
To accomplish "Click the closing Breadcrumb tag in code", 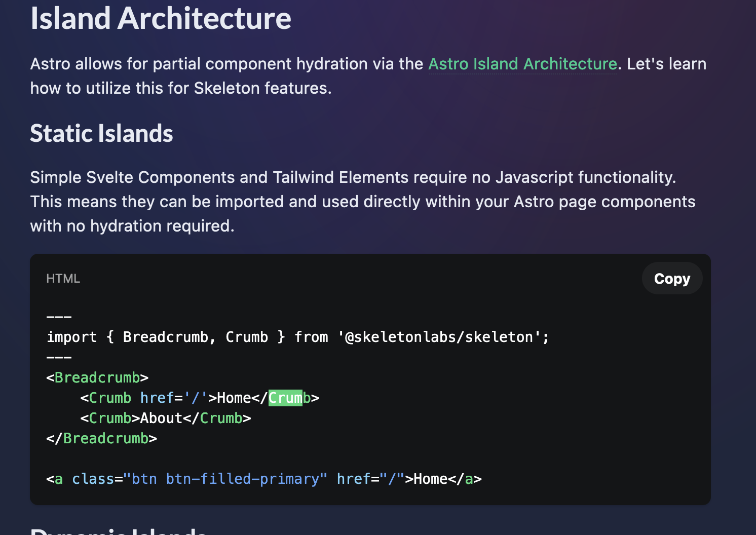I will (101, 438).
